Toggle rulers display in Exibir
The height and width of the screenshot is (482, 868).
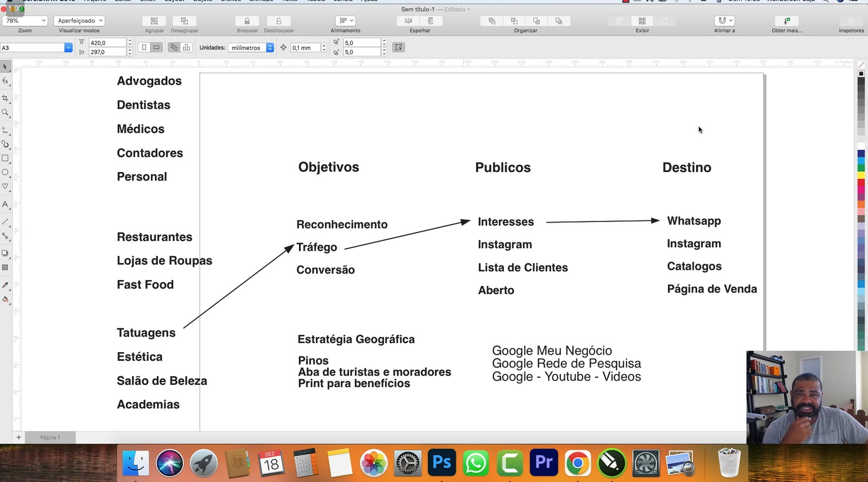(x=620, y=21)
